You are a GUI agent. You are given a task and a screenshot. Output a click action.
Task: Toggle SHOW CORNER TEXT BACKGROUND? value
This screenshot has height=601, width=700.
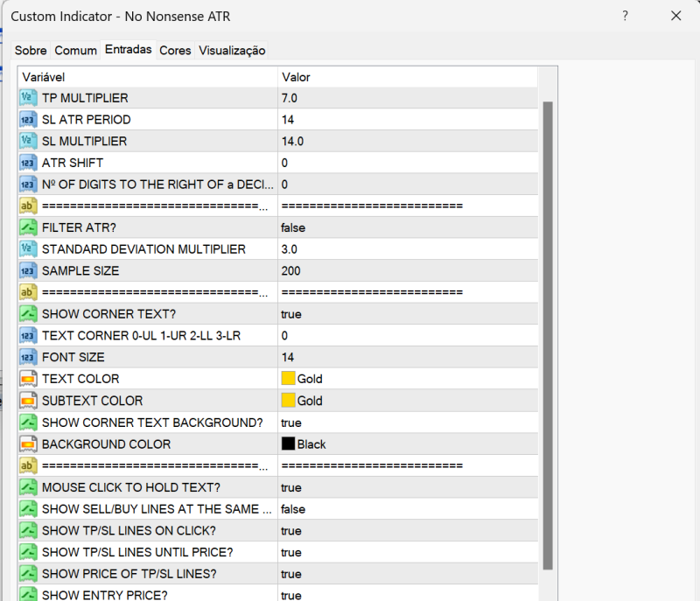pos(291,423)
